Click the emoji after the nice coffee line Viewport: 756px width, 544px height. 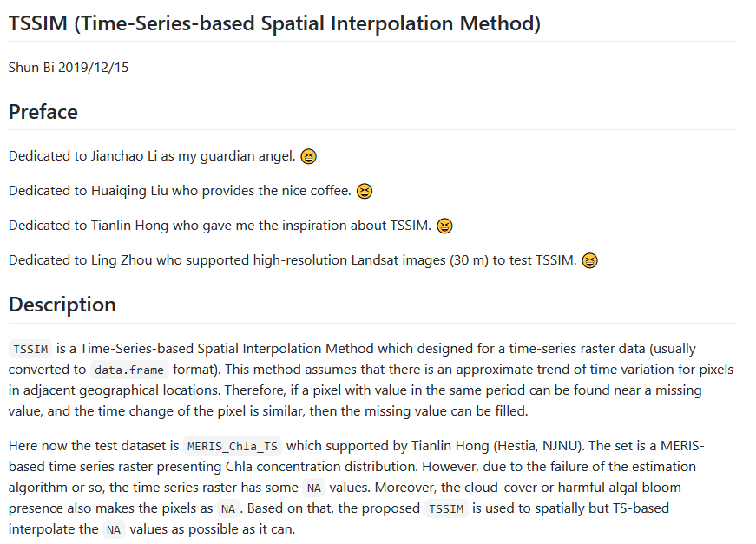(x=365, y=192)
